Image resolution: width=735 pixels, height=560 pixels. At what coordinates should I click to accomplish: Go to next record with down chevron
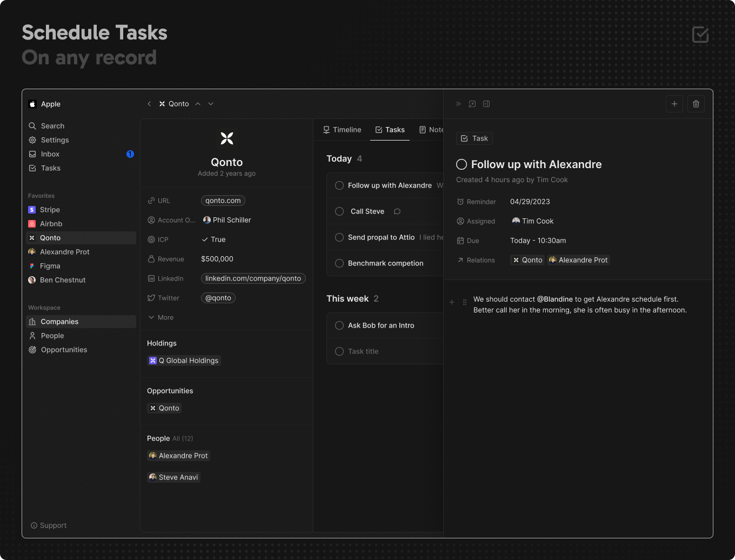[x=211, y=104]
